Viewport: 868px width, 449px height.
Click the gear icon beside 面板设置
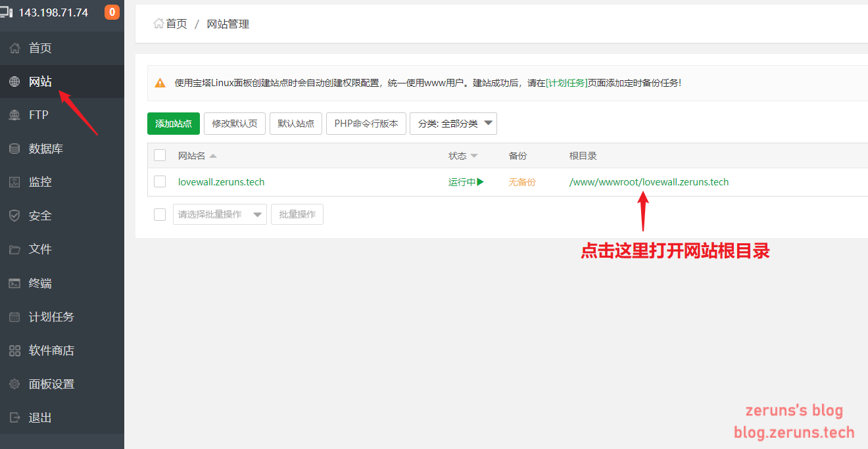pos(14,384)
